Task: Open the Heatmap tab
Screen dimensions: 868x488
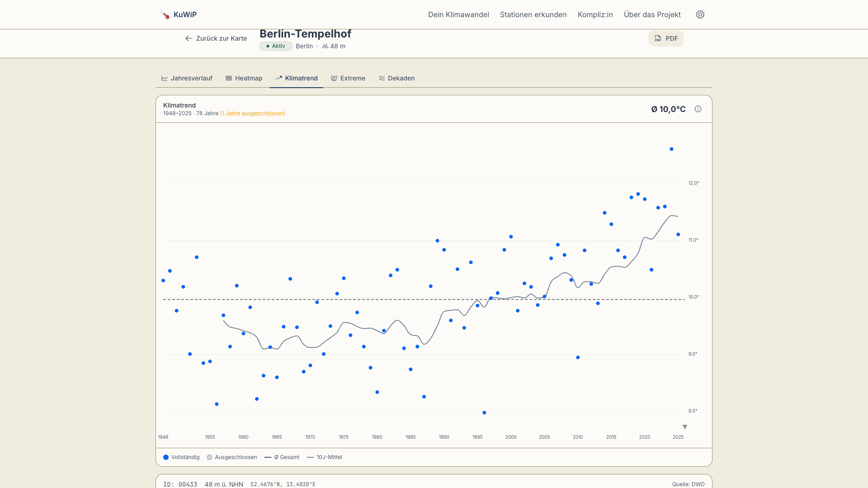Action: [244, 78]
